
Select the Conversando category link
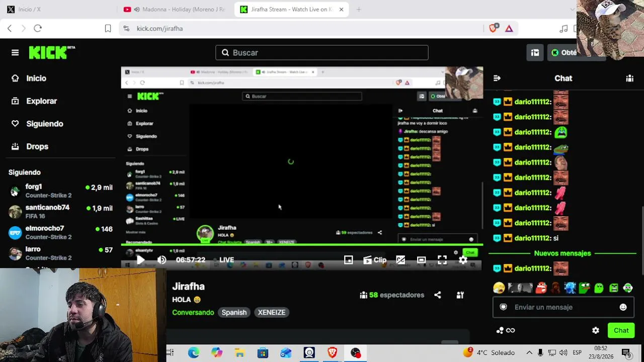point(193,312)
